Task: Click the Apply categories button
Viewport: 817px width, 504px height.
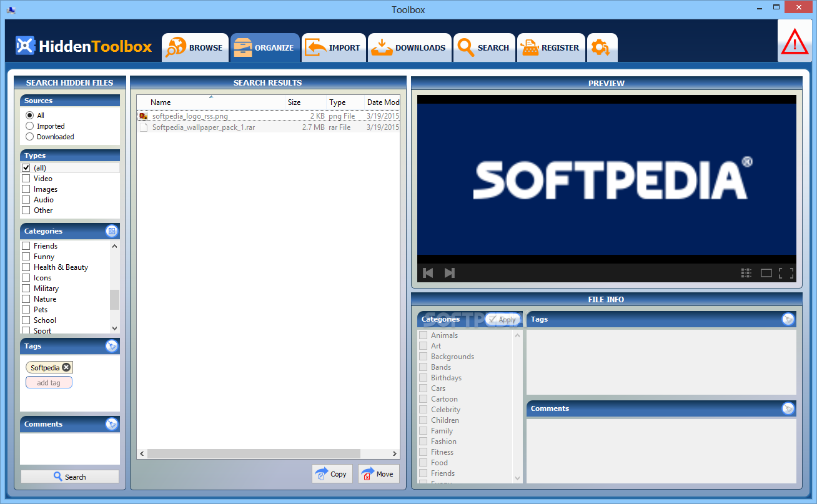Action: 503,319
